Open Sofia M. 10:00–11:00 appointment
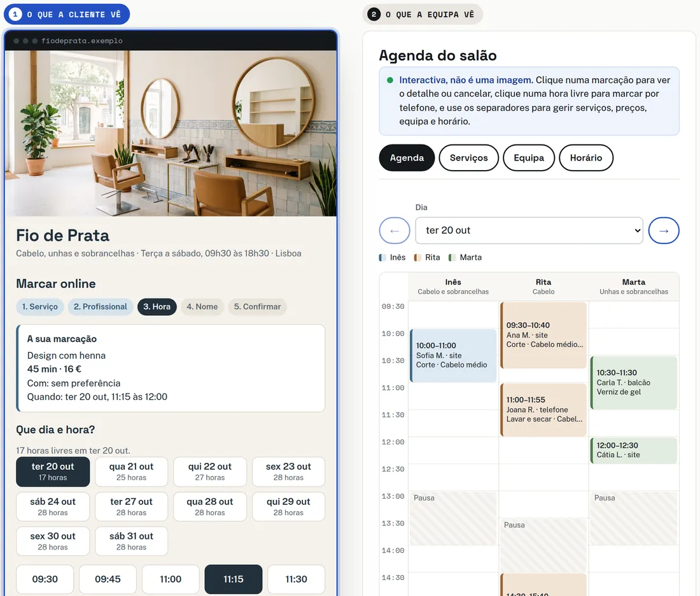 453,356
